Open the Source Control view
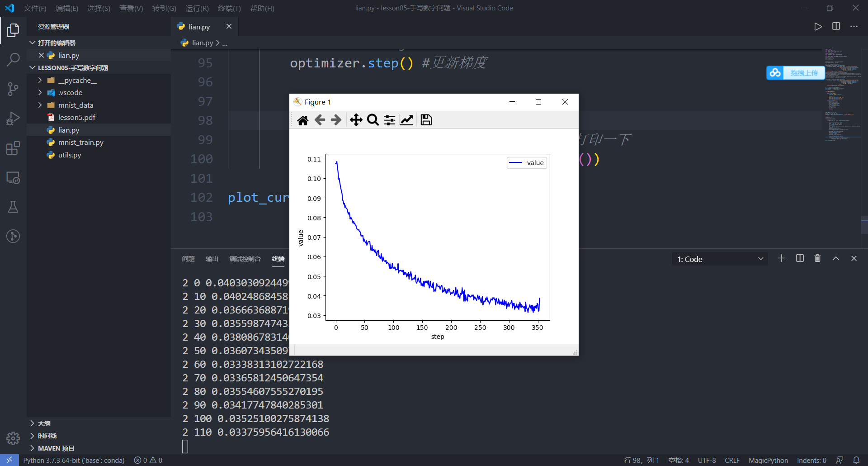868x466 pixels. 13,89
